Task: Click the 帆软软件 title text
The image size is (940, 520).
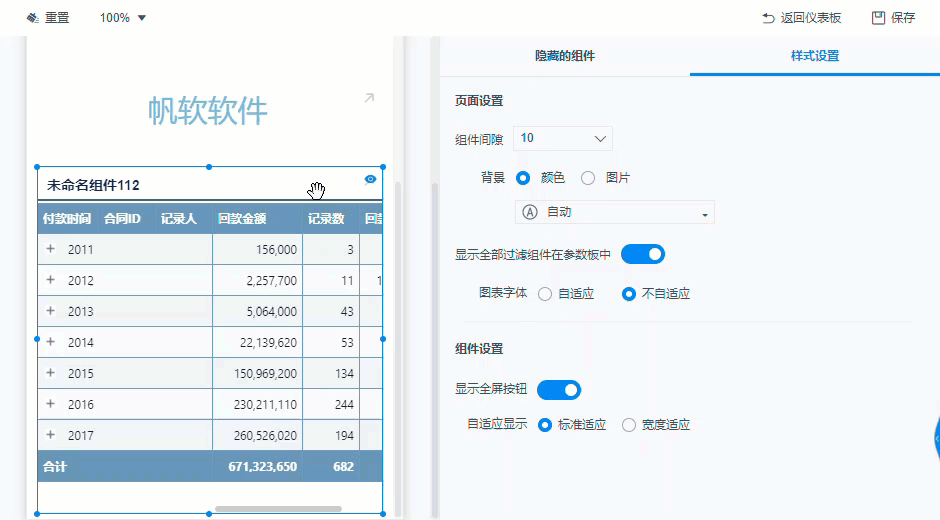Action: [x=207, y=111]
